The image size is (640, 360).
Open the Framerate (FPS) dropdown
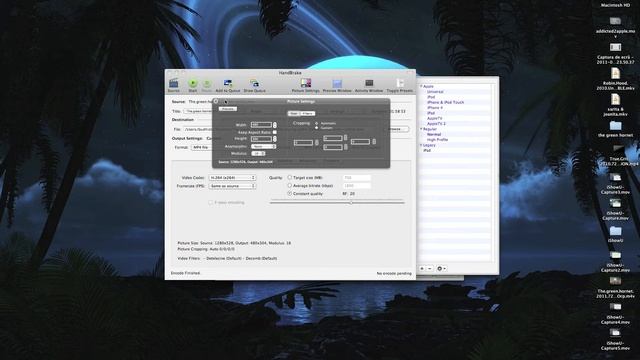point(232,186)
